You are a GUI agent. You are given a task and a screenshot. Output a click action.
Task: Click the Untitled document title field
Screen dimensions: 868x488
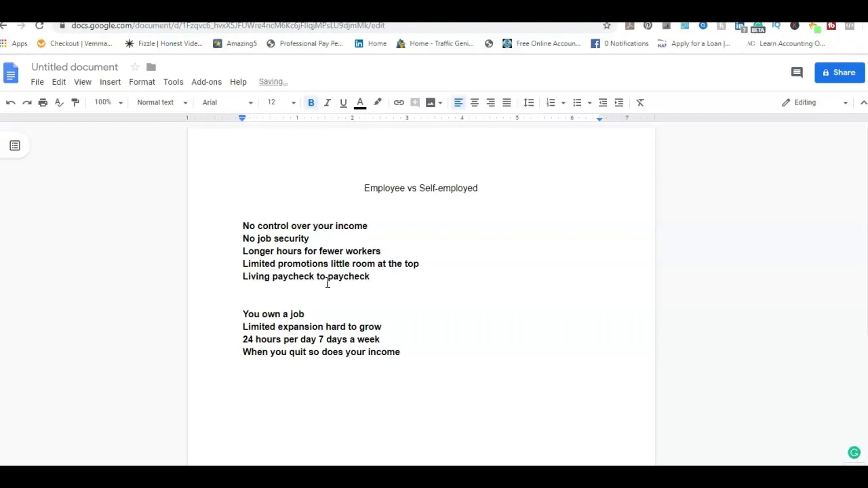pos(75,67)
